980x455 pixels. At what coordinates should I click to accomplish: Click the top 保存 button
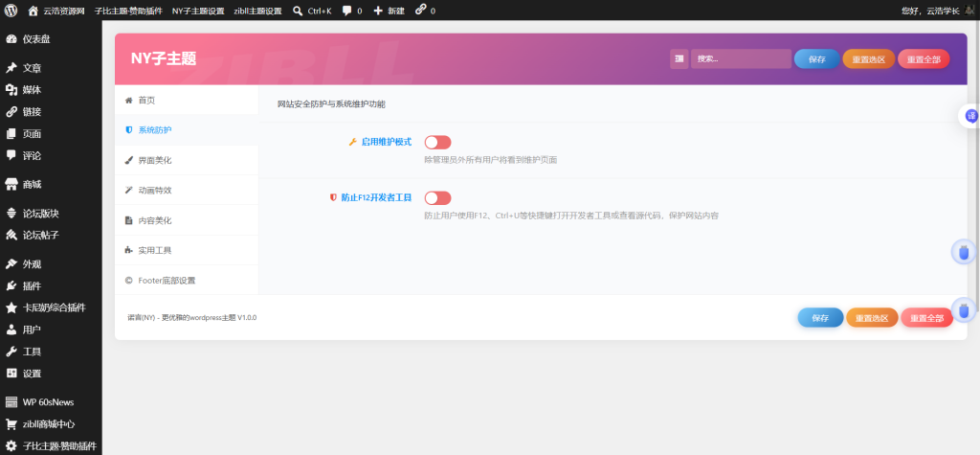point(817,59)
